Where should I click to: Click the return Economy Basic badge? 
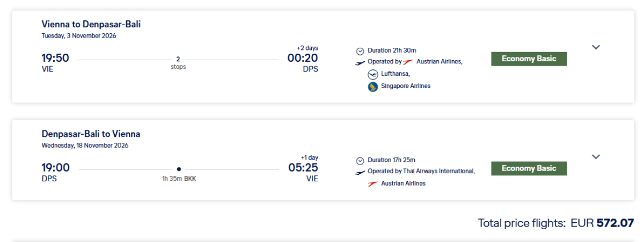point(529,168)
